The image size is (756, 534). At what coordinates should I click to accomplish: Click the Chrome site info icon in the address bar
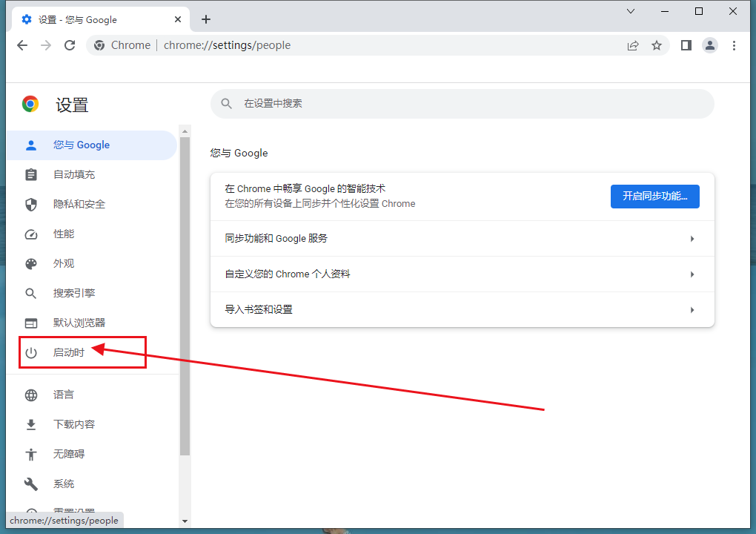99,45
